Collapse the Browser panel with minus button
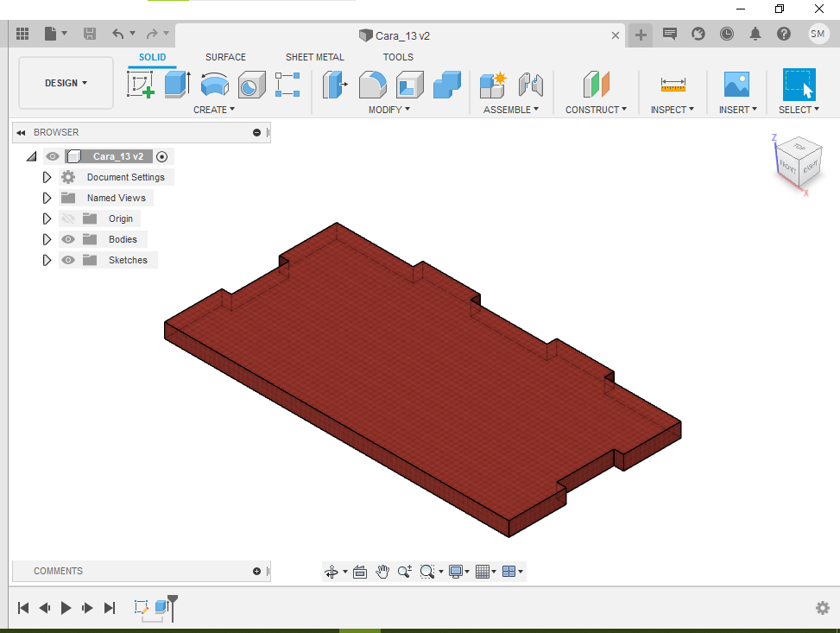Screen dimensions: 840x633 tap(256, 132)
